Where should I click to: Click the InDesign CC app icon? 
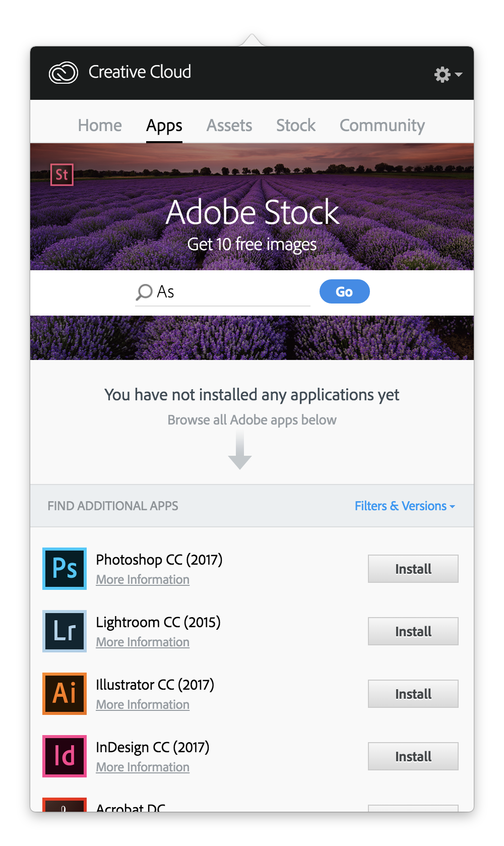tap(65, 756)
